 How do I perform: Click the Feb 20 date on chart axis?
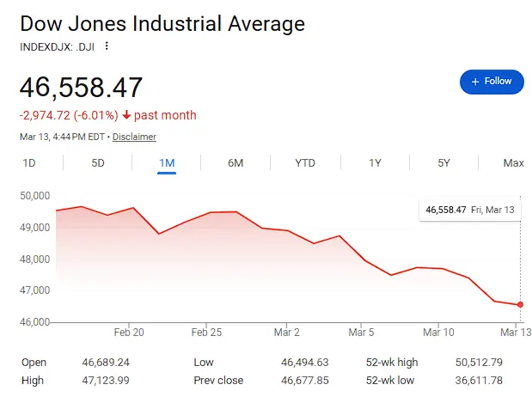point(128,332)
